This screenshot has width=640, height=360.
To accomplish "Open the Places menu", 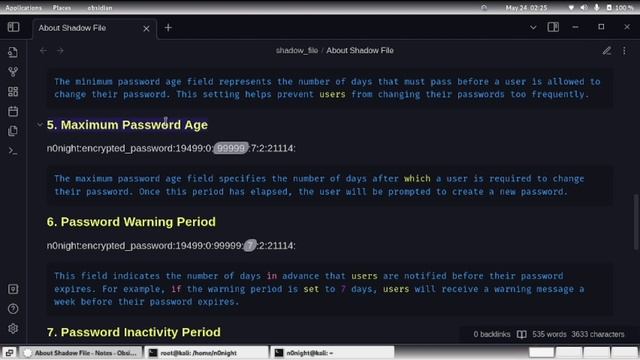I will pyautogui.click(x=62, y=8).
